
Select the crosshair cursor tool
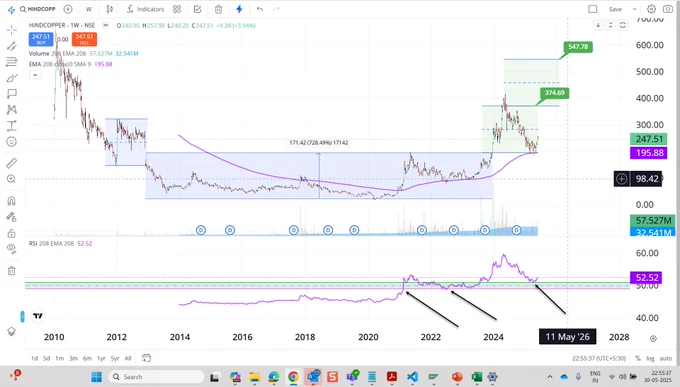(12, 30)
